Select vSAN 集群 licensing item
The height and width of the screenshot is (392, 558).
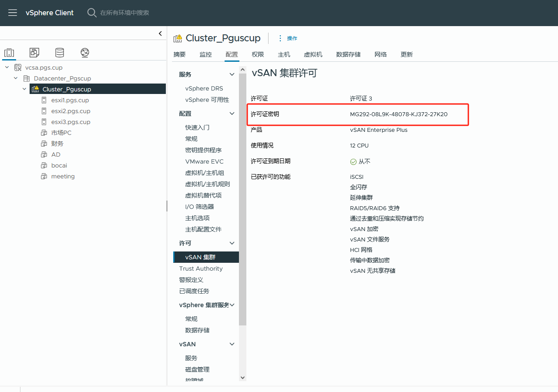tap(206, 257)
